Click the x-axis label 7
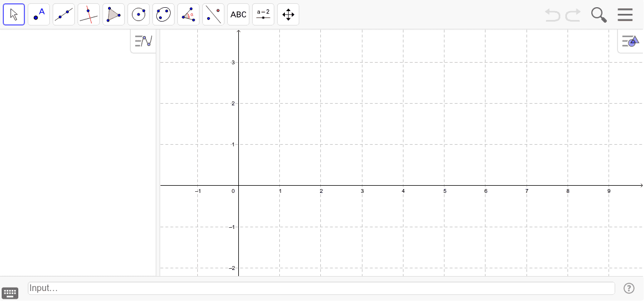Image resolution: width=644 pixels, height=301 pixels. tap(527, 191)
